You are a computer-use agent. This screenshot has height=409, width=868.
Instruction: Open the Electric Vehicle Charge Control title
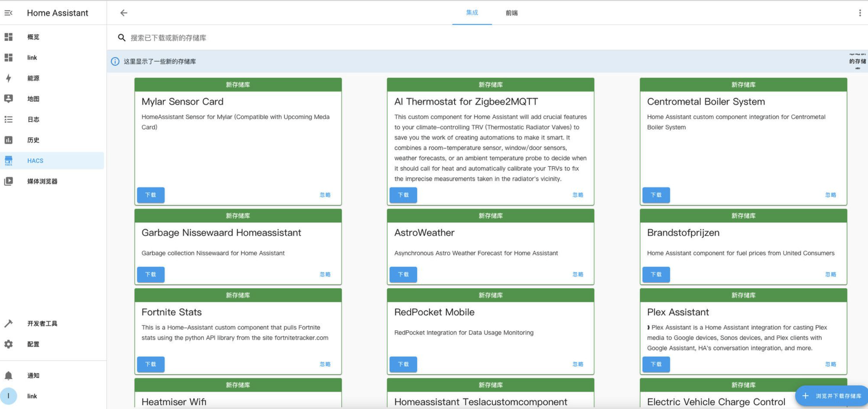click(716, 401)
